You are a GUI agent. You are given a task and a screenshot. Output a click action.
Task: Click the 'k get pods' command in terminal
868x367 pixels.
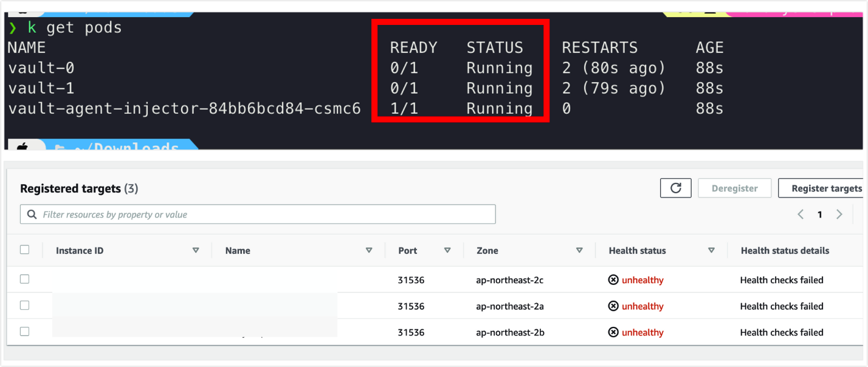click(x=75, y=28)
